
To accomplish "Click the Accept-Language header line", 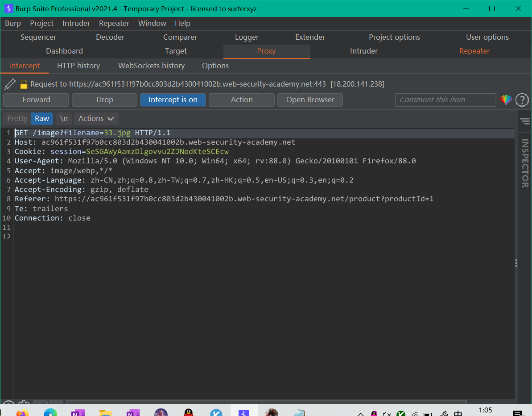I will (x=184, y=180).
